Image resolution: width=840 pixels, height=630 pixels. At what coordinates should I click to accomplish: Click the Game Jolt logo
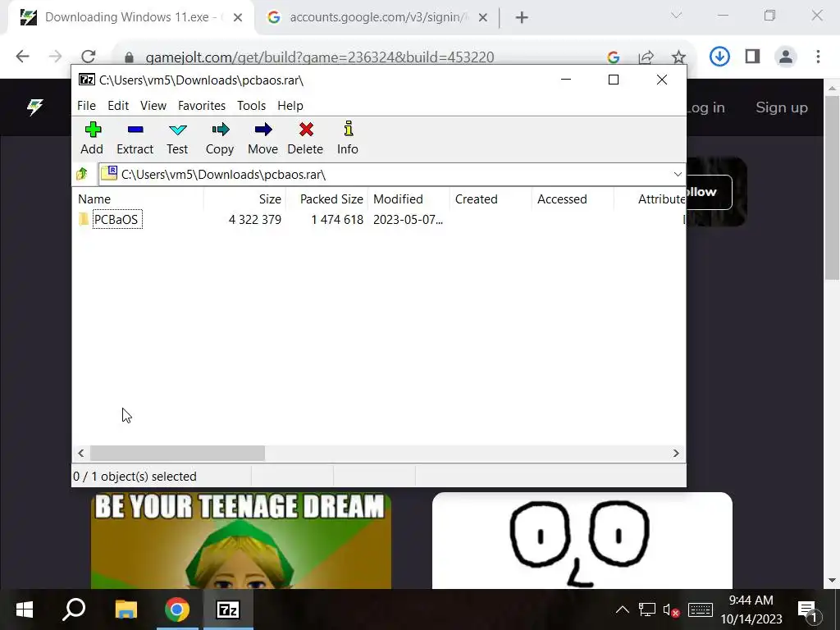(34, 107)
